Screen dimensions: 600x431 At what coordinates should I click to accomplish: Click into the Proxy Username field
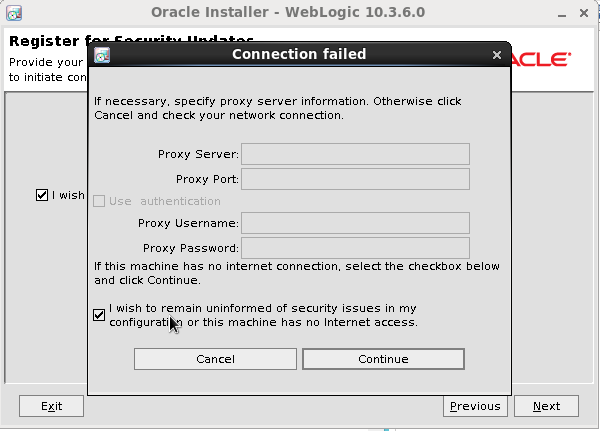[355, 223]
